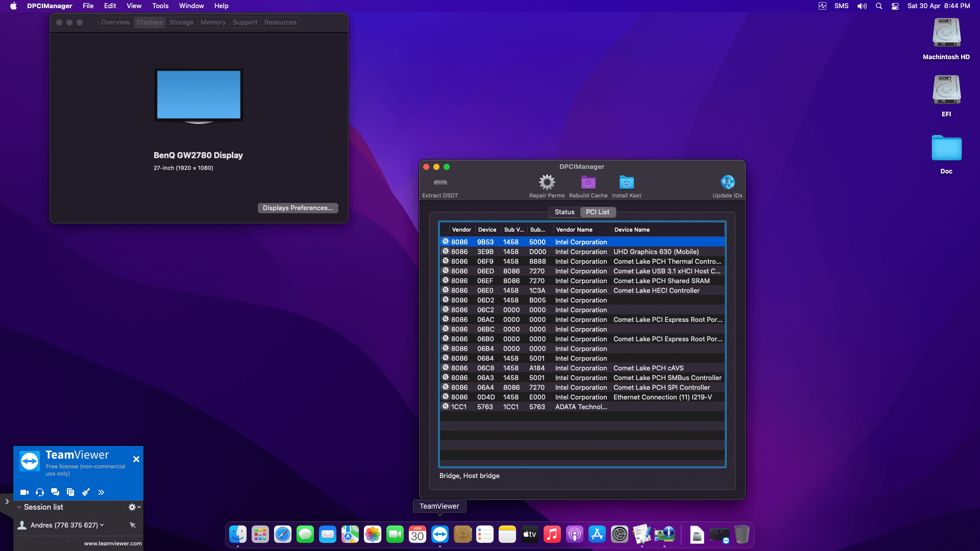Sort by Device Name column header
The image size is (980, 551).
click(668, 230)
